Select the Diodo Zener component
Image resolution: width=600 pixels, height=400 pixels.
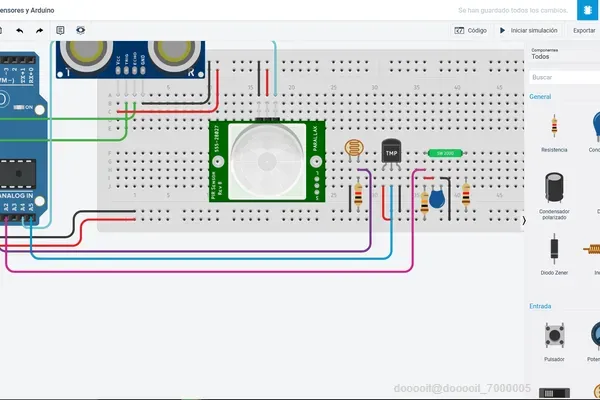click(554, 248)
